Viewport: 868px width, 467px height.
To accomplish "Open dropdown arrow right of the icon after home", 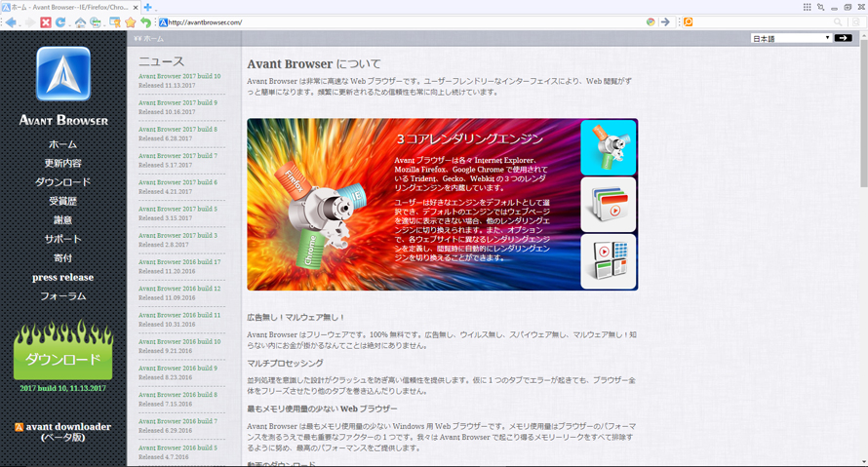I will click(104, 25).
